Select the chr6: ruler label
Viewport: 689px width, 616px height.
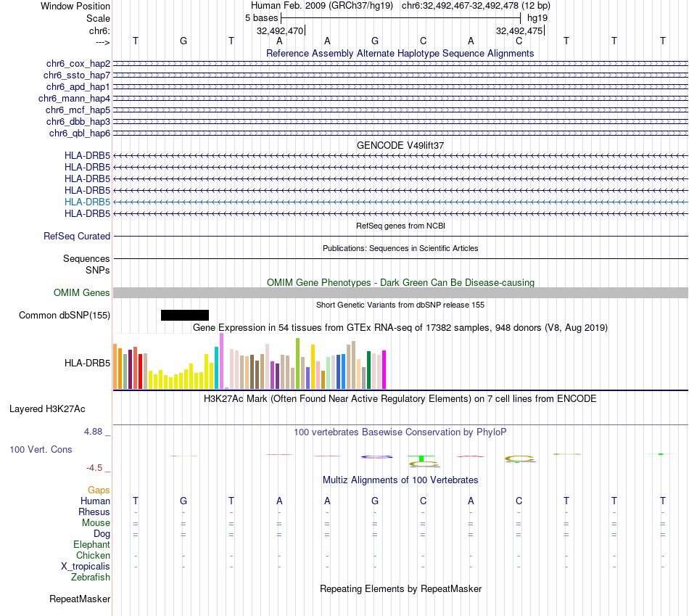(x=99, y=30)
